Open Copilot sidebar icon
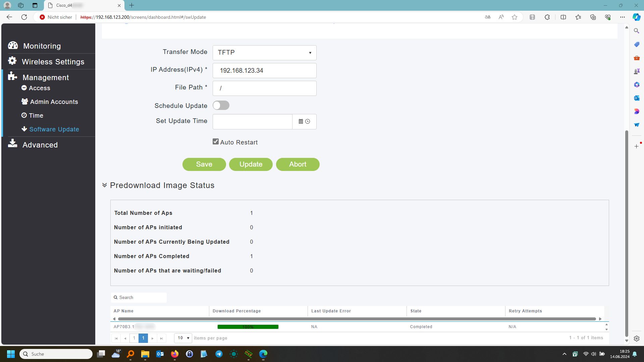This screenshot has height=362, width=644. click(x=636, y=17)
